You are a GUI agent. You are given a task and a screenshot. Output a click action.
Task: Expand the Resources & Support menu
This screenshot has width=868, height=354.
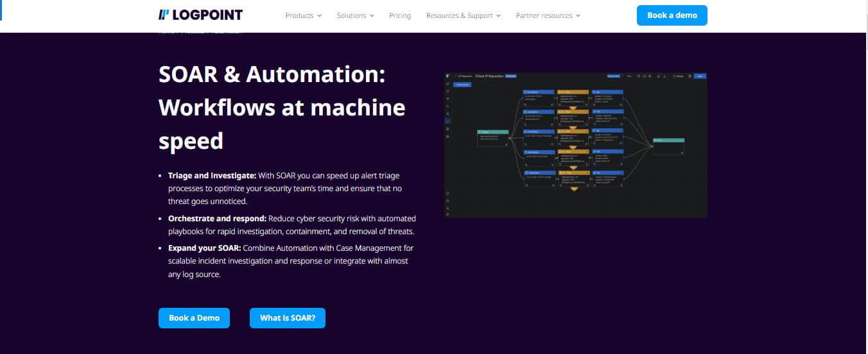click(x=464, y=15)
